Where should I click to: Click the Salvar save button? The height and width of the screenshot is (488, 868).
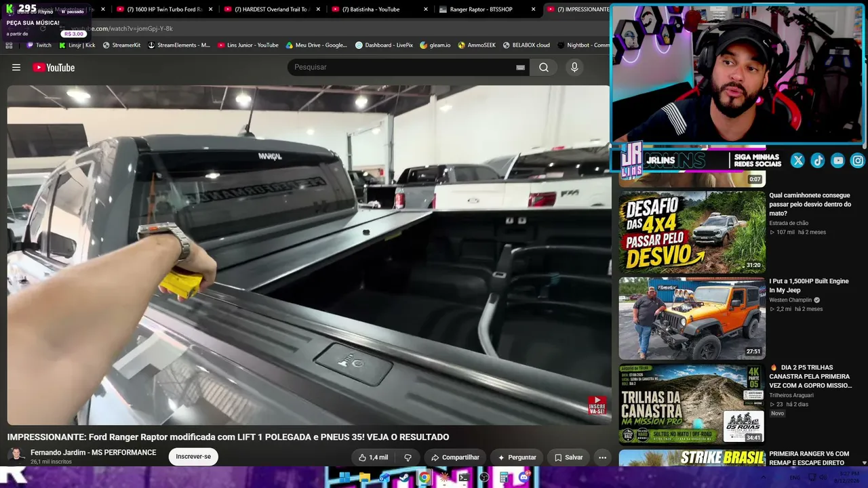(568, 457)
